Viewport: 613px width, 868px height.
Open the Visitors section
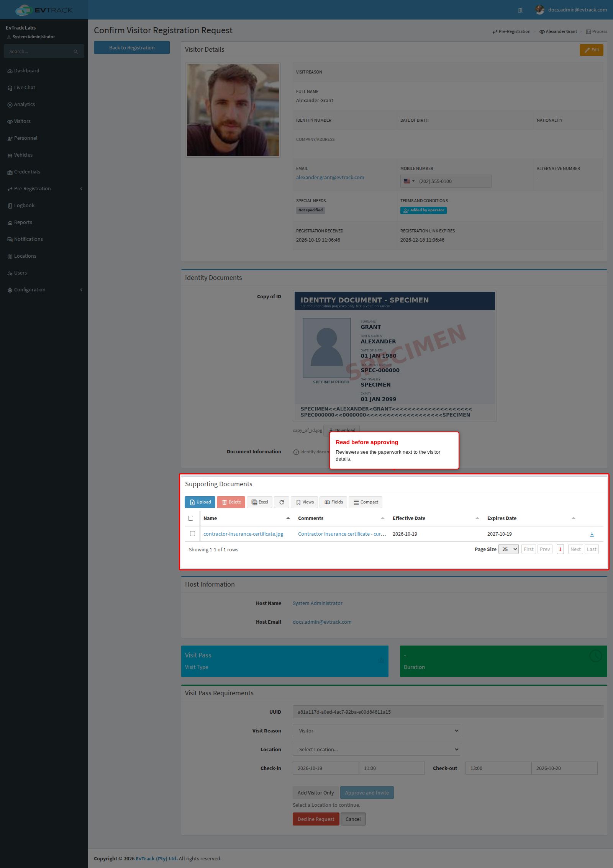pyautogui.click(x=22, y=121)
